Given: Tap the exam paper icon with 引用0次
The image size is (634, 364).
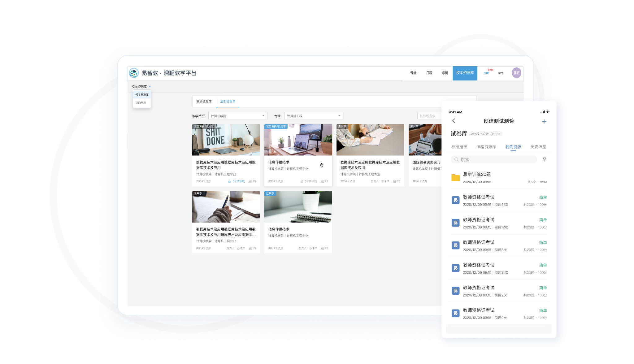Looking at the screenshot, I should pyautogui.click(x=455, y=313).
